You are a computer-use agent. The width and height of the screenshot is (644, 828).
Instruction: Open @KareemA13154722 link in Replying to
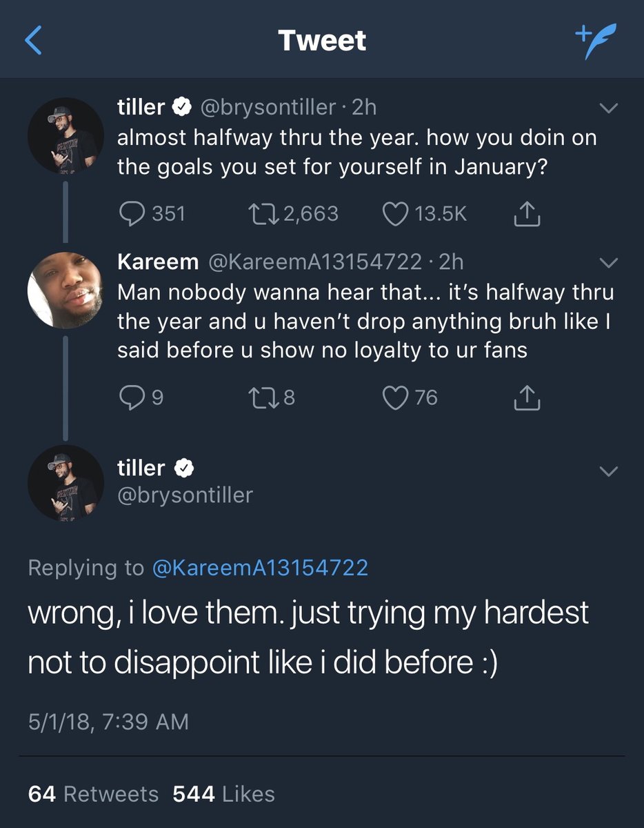259,568
